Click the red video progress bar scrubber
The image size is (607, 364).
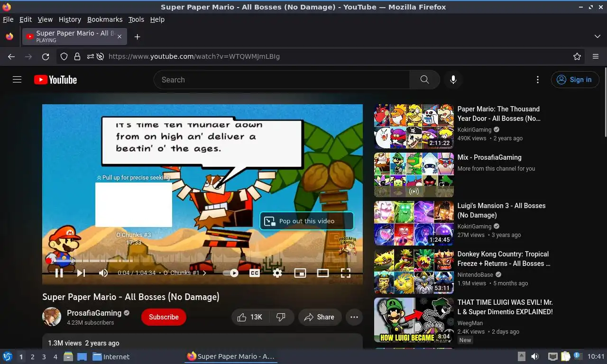[48, 261]
